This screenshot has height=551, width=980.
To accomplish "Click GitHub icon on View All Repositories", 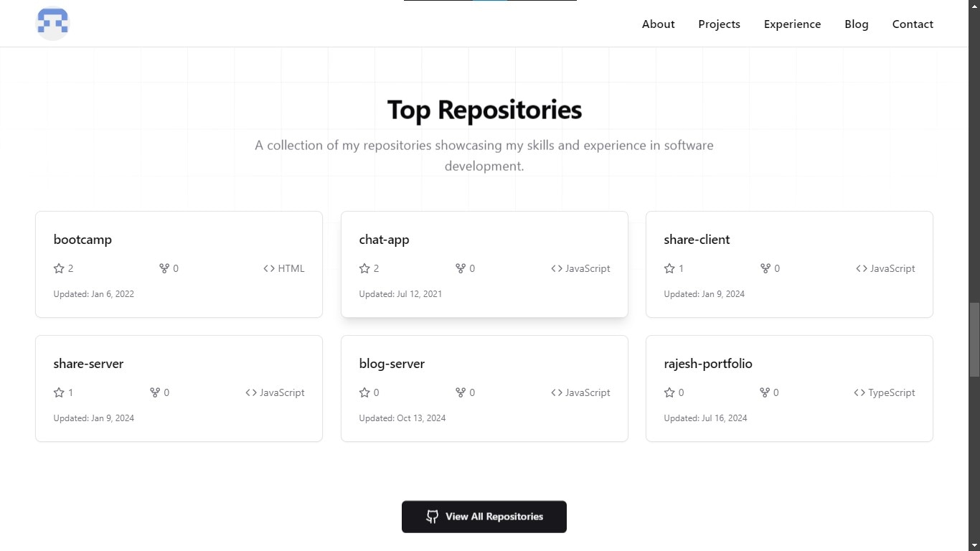I will [x=432, y=517].
